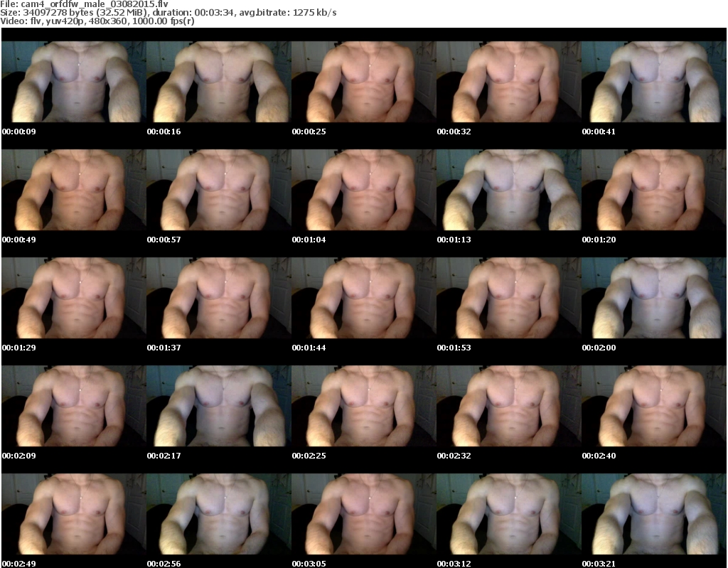Click the 00:02:00 timestamp label

pyautogui.click(x=599, y=348)
